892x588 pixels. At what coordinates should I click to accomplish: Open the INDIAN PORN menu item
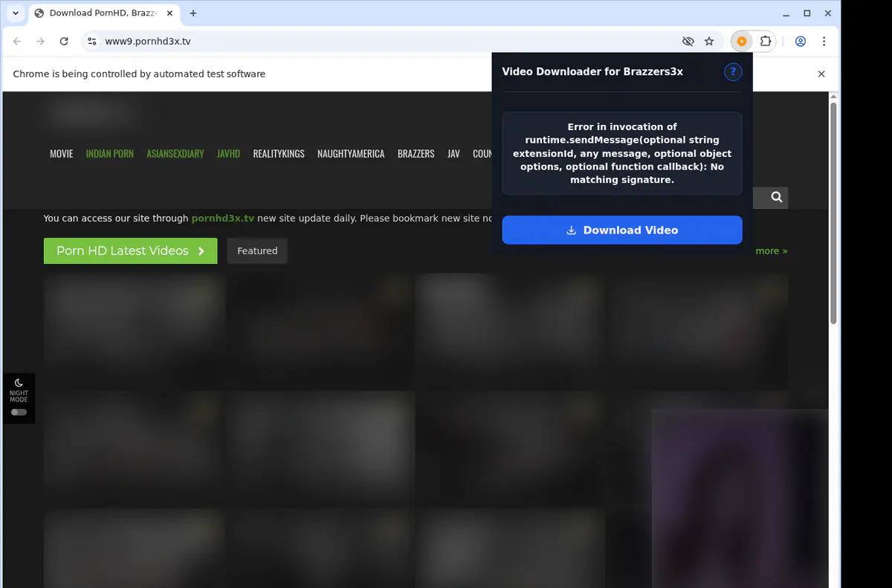(x=110, y=154)
